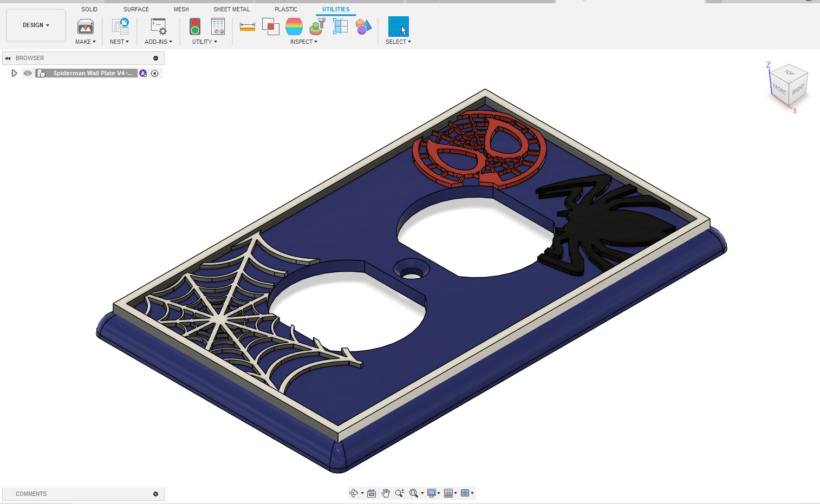Viewport: 820px width, 504px height.
Task: Open the Zoom Window dropdown arrow
Action: pyautogui.click(x=422, y=493)
